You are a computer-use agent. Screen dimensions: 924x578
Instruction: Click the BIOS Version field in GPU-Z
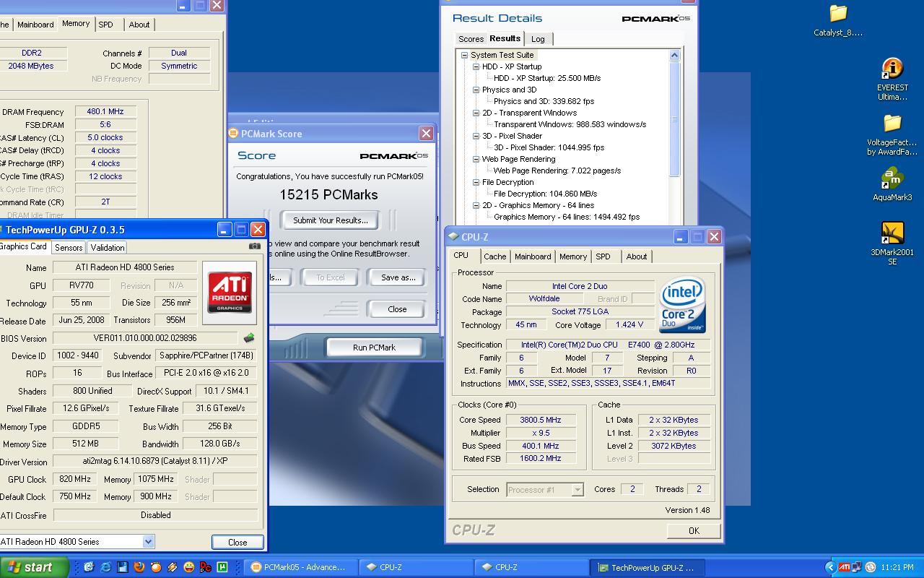[x=145, y=338]
